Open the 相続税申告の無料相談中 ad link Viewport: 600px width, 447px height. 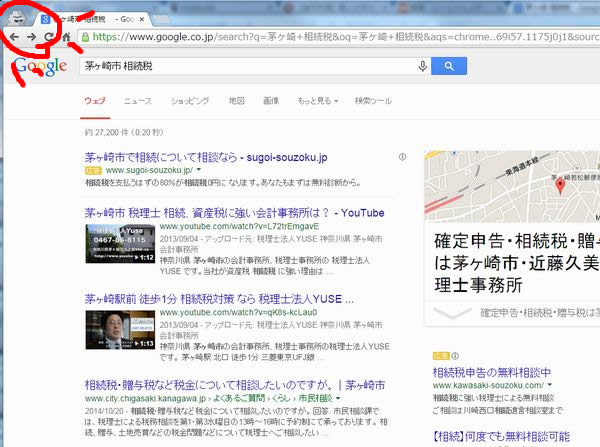pyautogui.click(x=492, y=372)
